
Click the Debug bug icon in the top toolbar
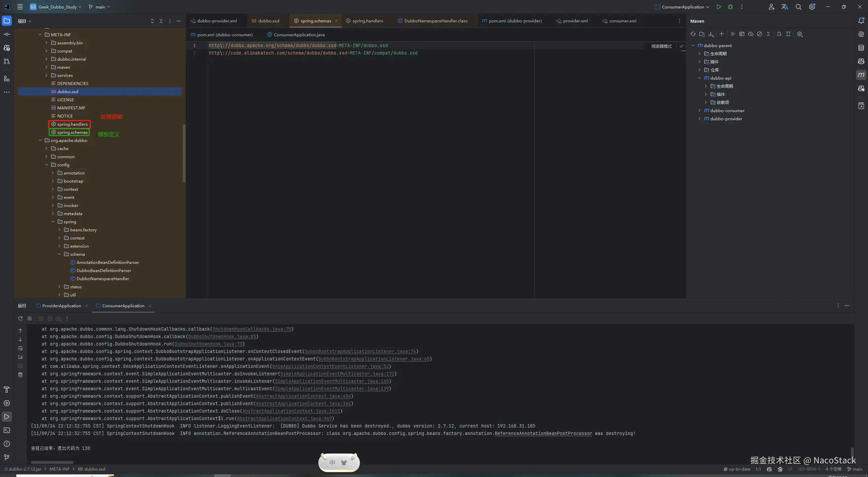pyautogui.click(x=730, y=7)
